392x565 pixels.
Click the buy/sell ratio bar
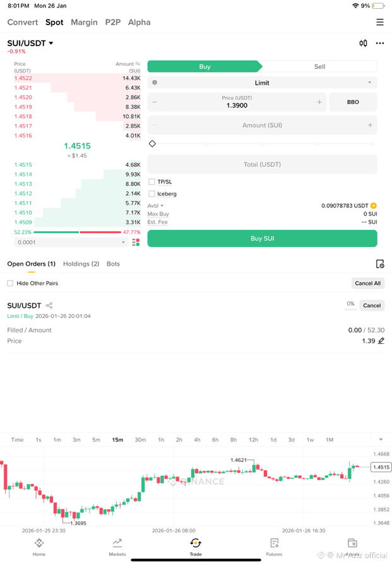coord(78,232)
